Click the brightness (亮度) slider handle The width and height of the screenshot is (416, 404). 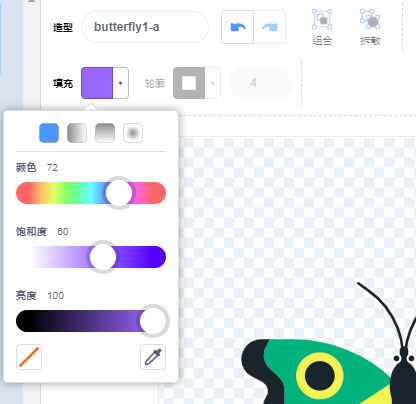[x=153, y=321]
